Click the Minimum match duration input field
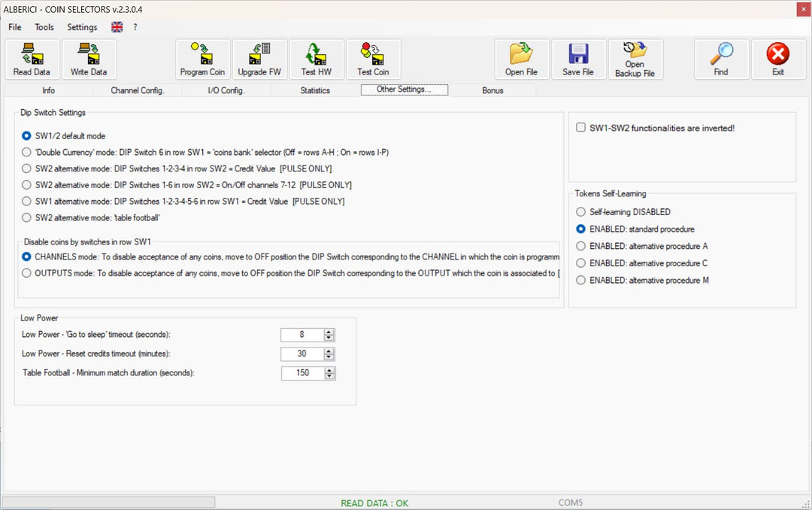 [302, 373]
